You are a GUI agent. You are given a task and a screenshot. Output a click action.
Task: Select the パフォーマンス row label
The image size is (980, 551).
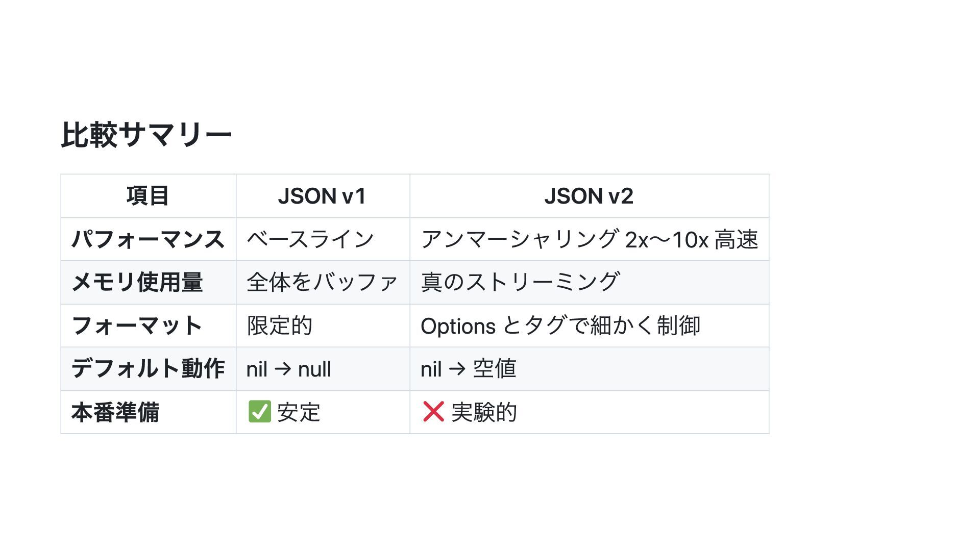148,239
